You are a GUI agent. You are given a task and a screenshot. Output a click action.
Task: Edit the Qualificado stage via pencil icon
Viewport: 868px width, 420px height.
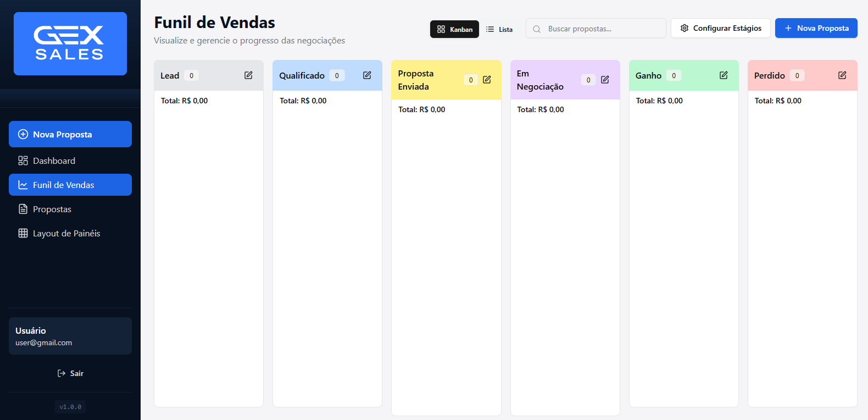click(x=367, y=75)
